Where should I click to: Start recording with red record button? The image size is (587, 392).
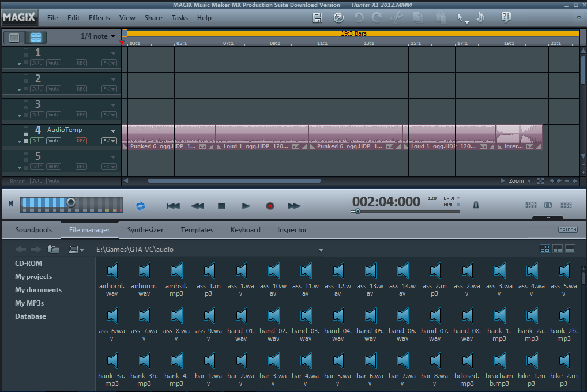click(270, 206)
